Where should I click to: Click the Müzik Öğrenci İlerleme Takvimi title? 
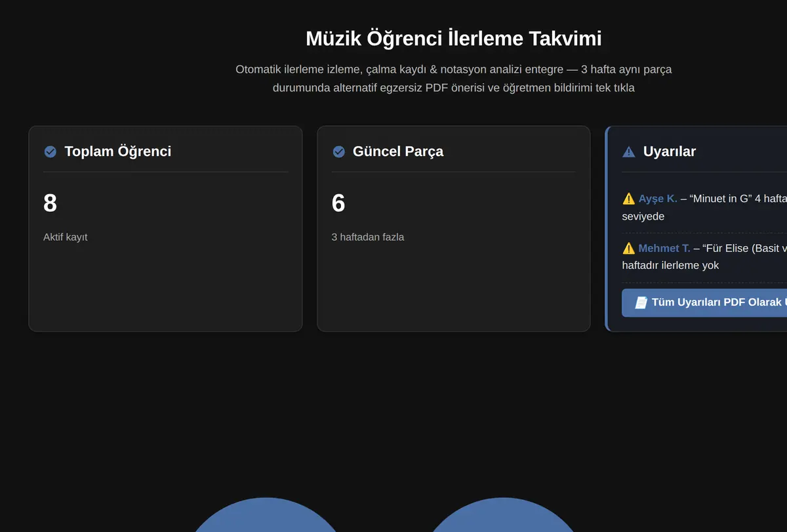454,39
